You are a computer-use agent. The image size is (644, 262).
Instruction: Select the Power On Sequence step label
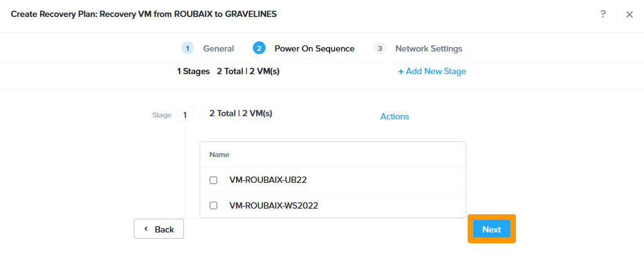314,48
